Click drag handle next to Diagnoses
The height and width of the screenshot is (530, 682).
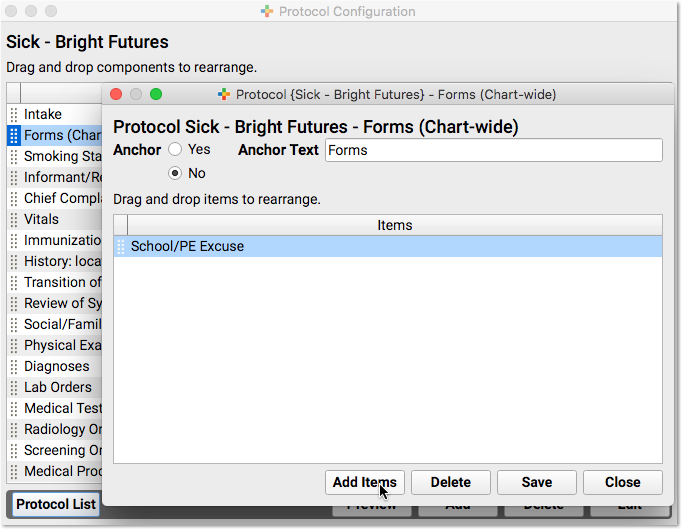(14, 367)
